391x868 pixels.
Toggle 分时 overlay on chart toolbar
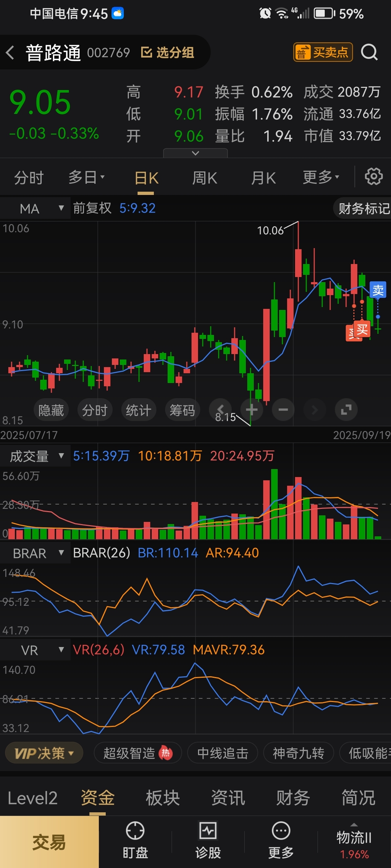pos(95,410)
